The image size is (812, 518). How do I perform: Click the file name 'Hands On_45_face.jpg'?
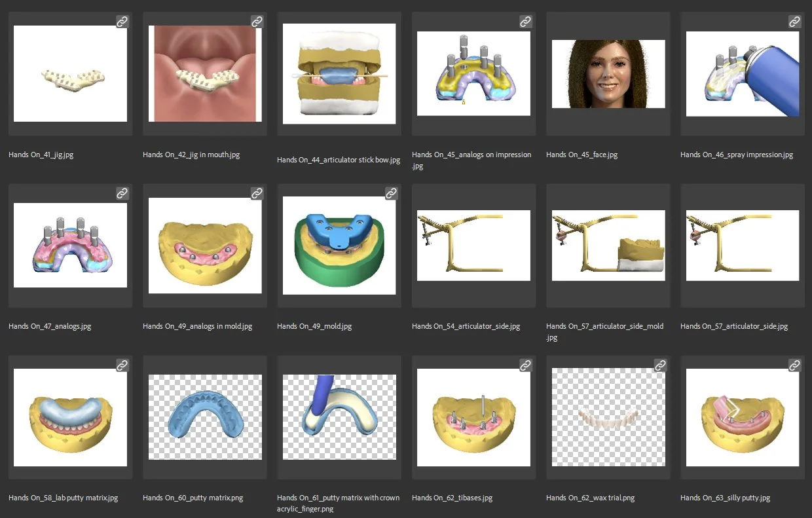point(581,155)
